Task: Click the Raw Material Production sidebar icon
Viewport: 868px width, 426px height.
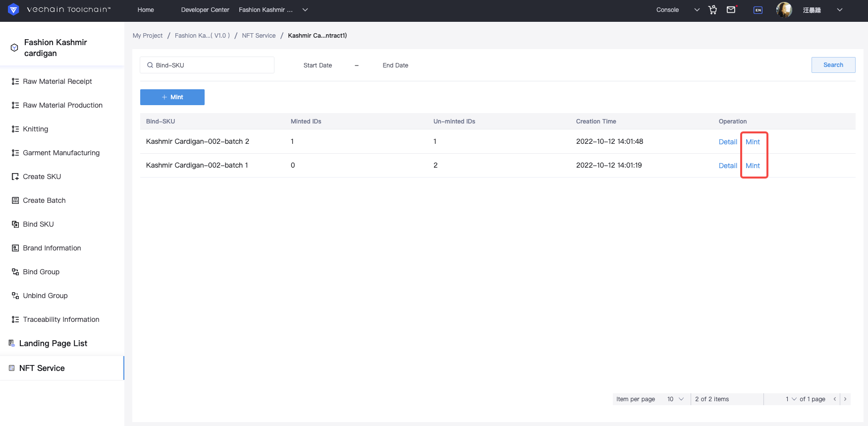Action: [x=15, y=105]
